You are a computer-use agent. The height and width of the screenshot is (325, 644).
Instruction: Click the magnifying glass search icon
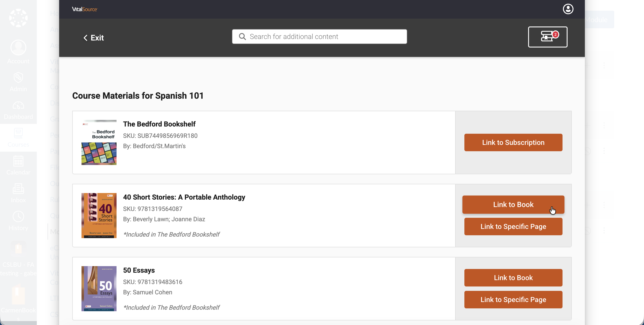[242, 37]
